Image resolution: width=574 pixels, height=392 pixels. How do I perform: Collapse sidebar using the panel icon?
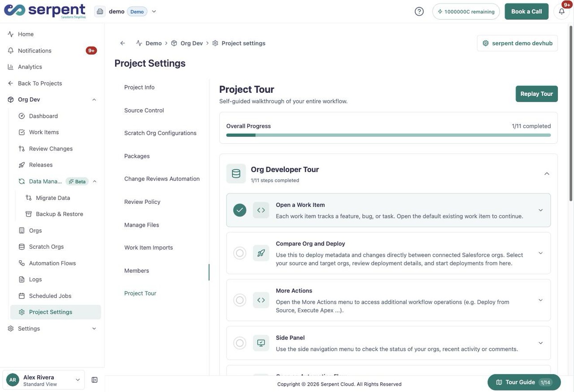95,380
